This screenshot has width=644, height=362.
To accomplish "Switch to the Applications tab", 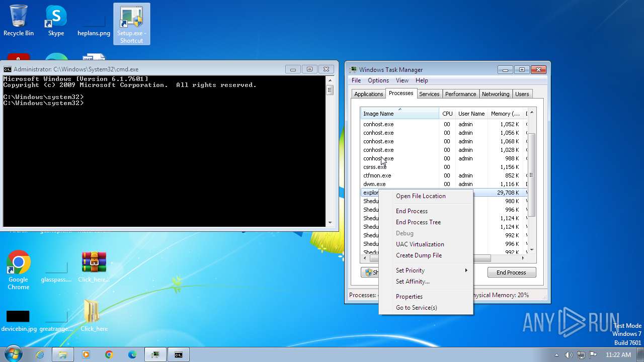I will tap(368, 94).
